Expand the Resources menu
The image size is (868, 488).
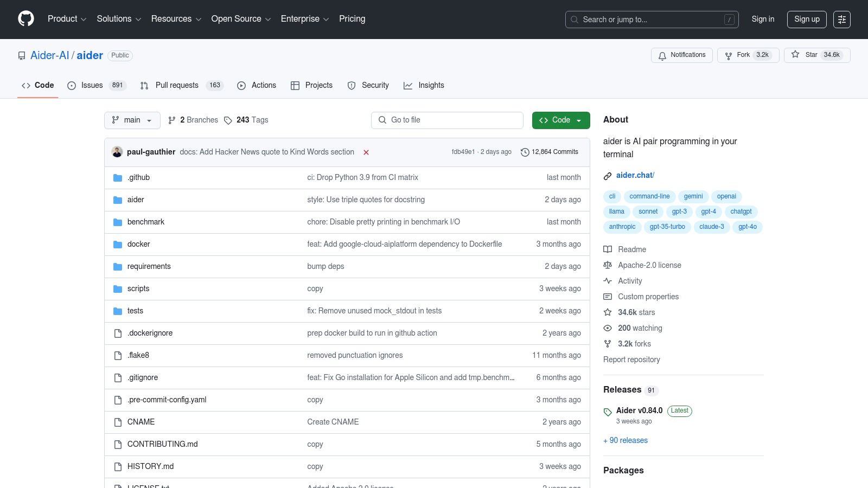(x=176, y=19)
